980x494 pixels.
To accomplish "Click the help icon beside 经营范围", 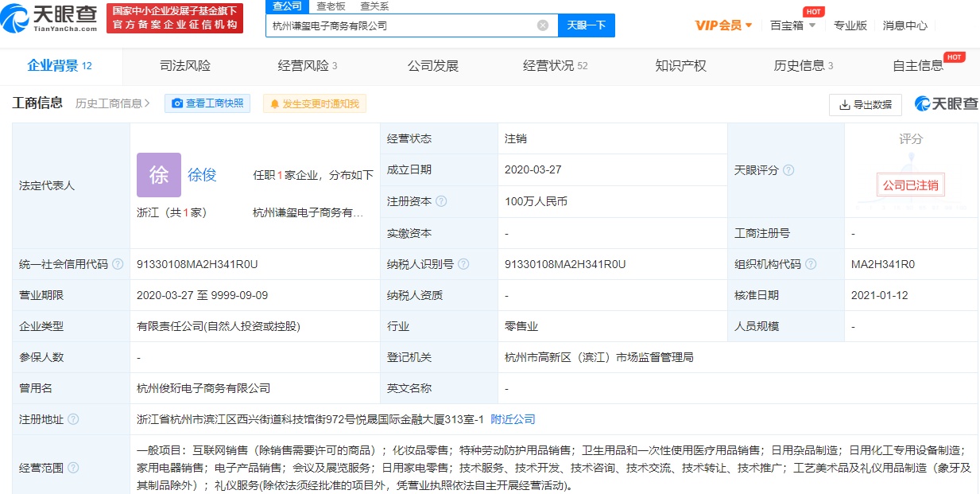I will [x=73, y=469].
